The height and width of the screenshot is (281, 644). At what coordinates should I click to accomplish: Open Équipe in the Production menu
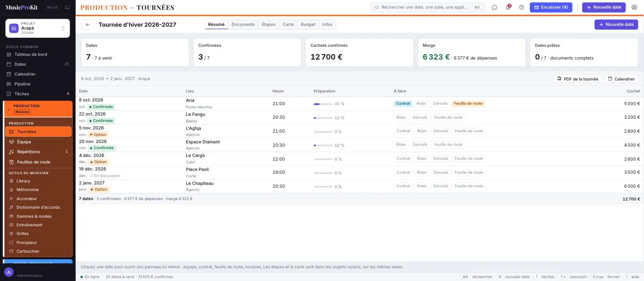click(x=38, y=142)
